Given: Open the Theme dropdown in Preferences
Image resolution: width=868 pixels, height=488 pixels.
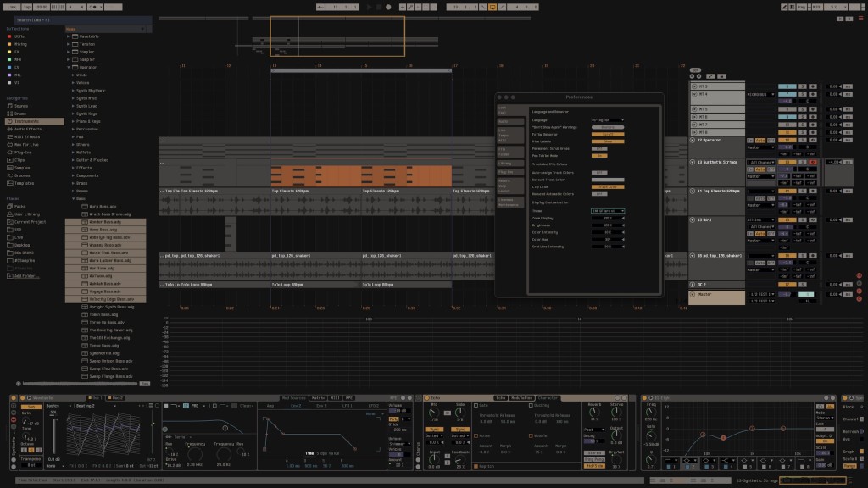Looking at the screenshot, I should pos(608,211).
